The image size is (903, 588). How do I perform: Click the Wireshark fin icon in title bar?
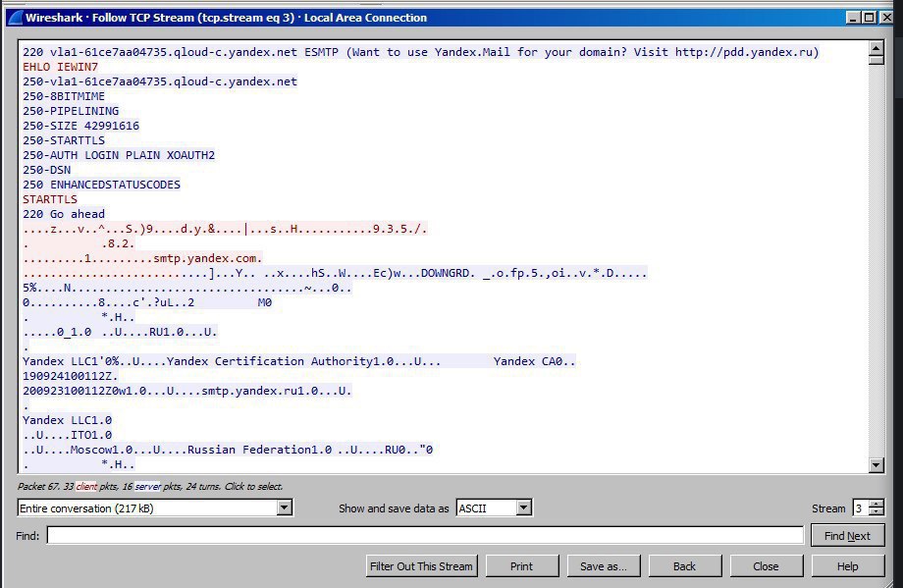15,18
